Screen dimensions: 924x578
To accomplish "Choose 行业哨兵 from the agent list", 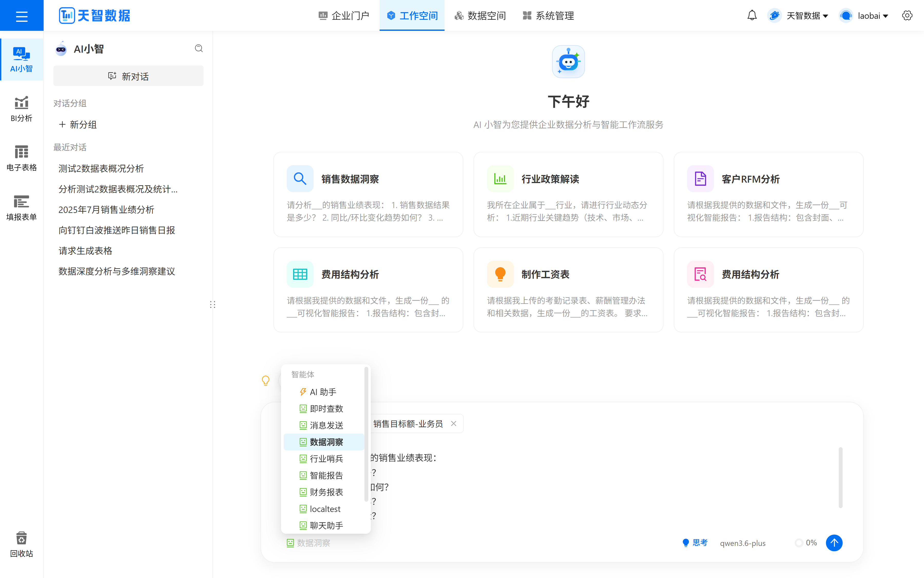I will pos(324,459).
